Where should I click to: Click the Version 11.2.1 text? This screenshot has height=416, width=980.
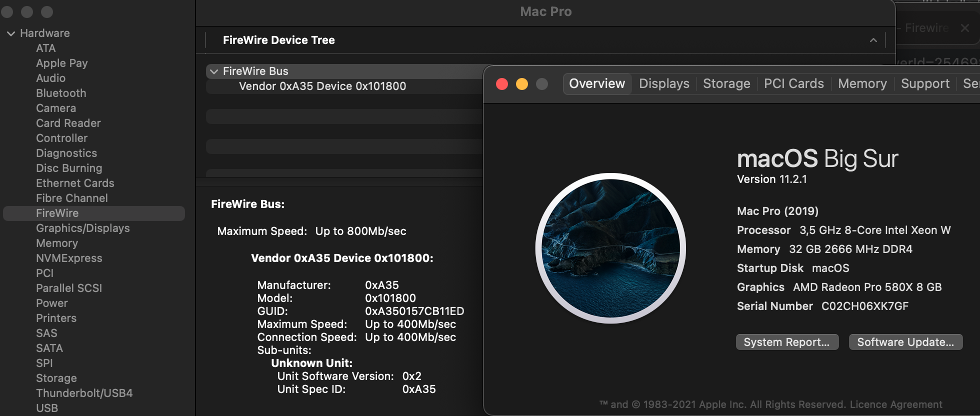pos(772,179)
